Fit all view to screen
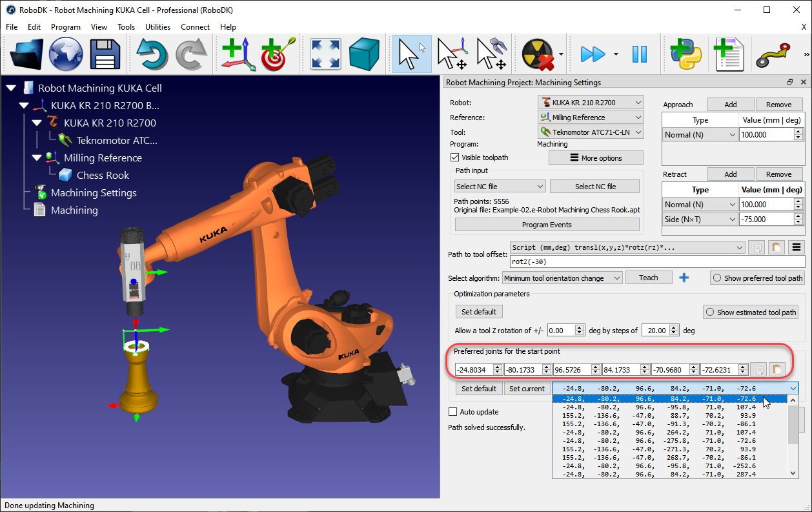This screenshot has width=812, height=512. point(325,54)
